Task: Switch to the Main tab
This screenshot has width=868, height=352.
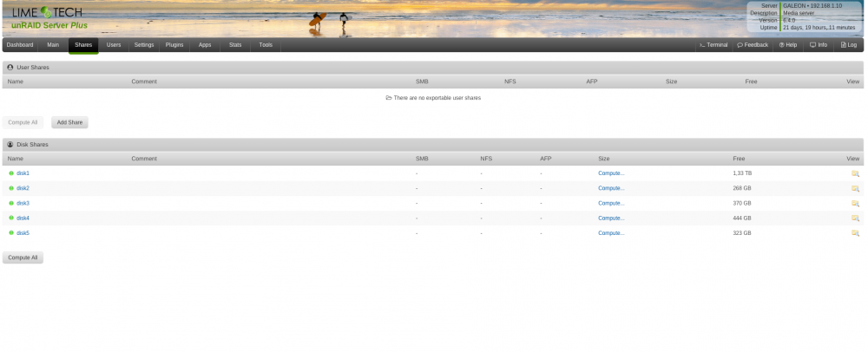Action: point(53,45)
